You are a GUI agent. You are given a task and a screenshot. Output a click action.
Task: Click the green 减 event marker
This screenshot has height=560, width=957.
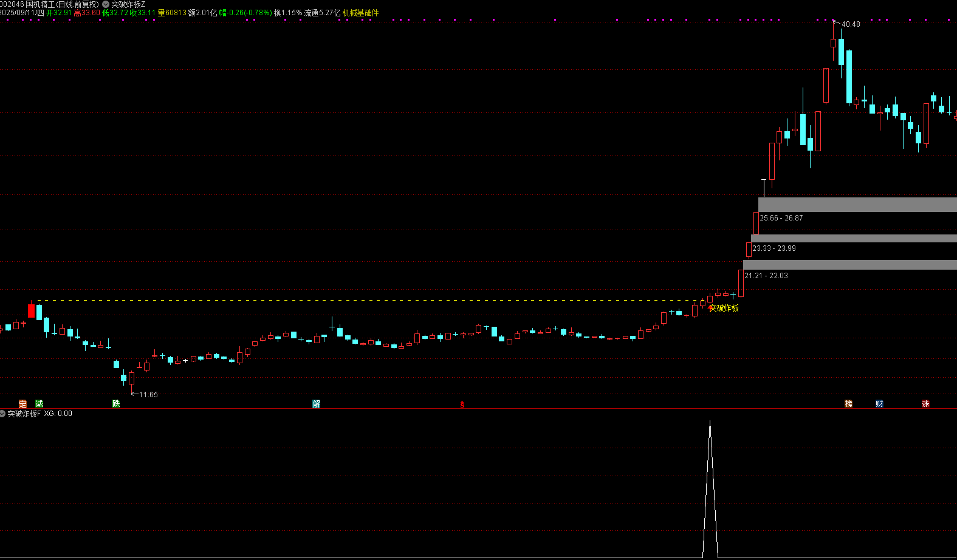[39, 404]
